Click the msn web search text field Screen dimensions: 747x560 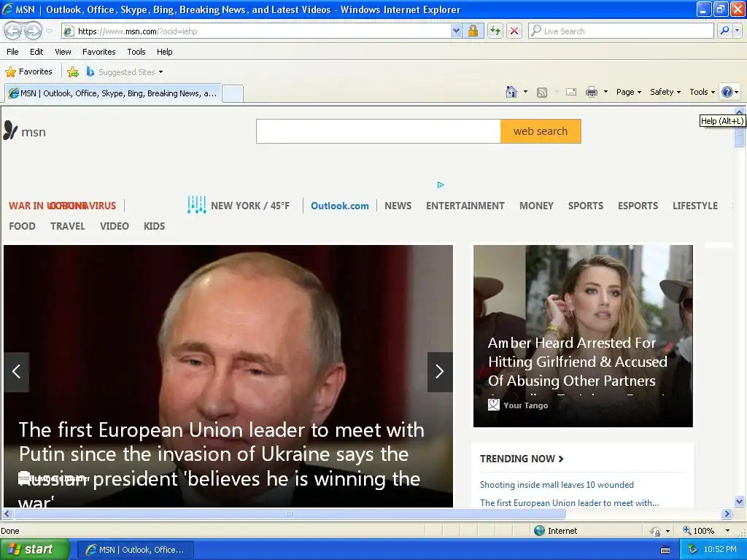(x=379, y=131)
